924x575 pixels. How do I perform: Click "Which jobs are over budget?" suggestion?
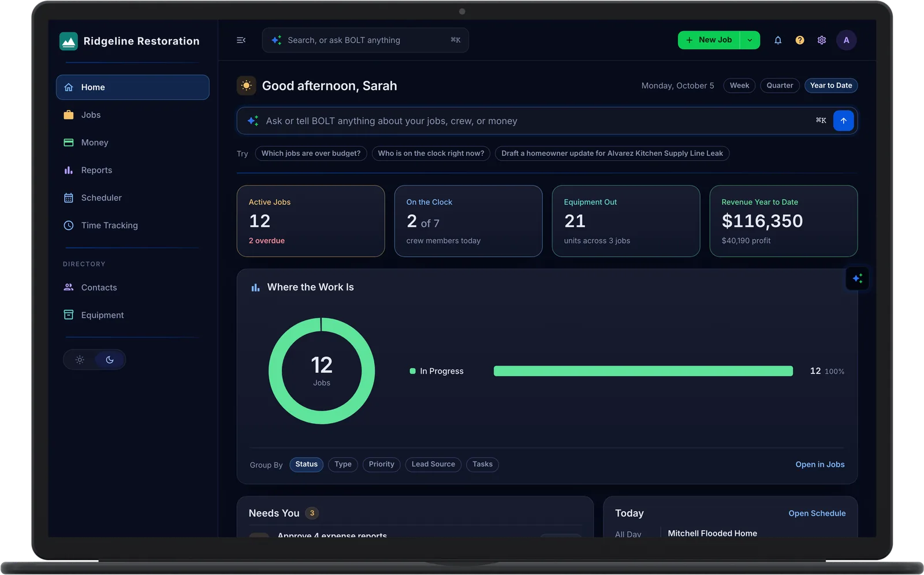point(311,154)
